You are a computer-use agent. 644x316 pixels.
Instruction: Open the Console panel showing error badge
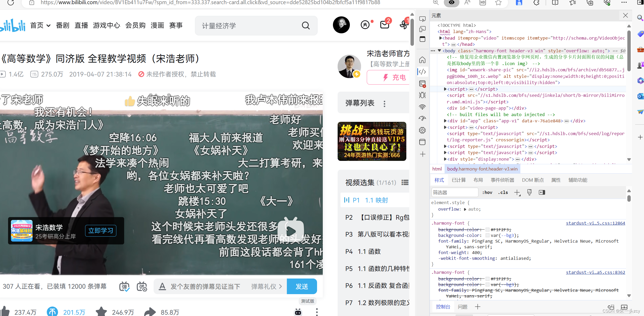(422, 84)
